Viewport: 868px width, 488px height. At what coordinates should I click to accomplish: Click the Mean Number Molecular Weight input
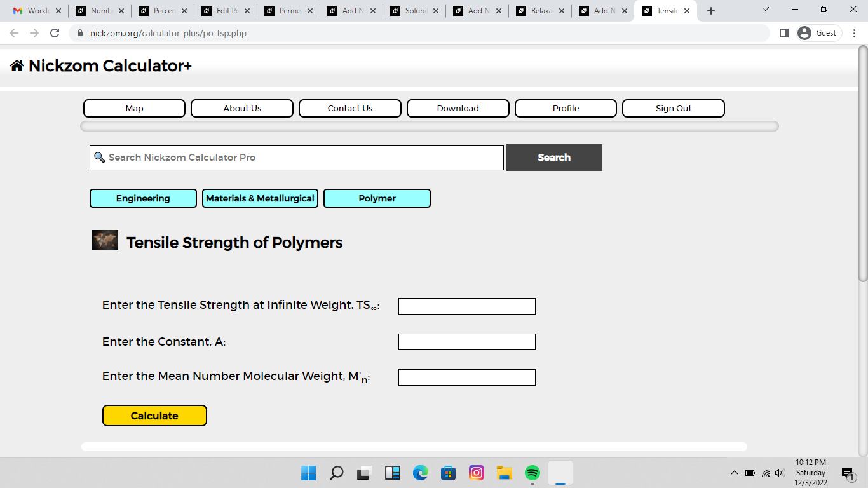[467, 377]
